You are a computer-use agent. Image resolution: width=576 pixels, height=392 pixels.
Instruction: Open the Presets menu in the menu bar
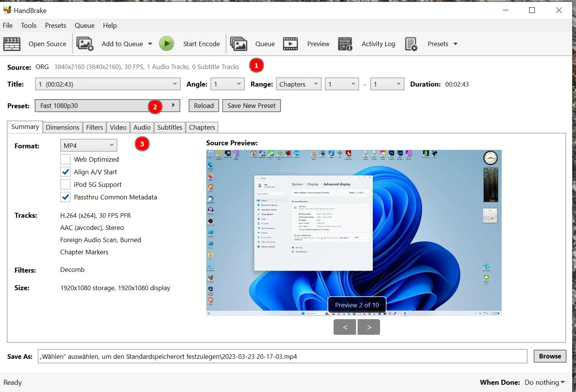pyautogui.click(x=55, y=26)
